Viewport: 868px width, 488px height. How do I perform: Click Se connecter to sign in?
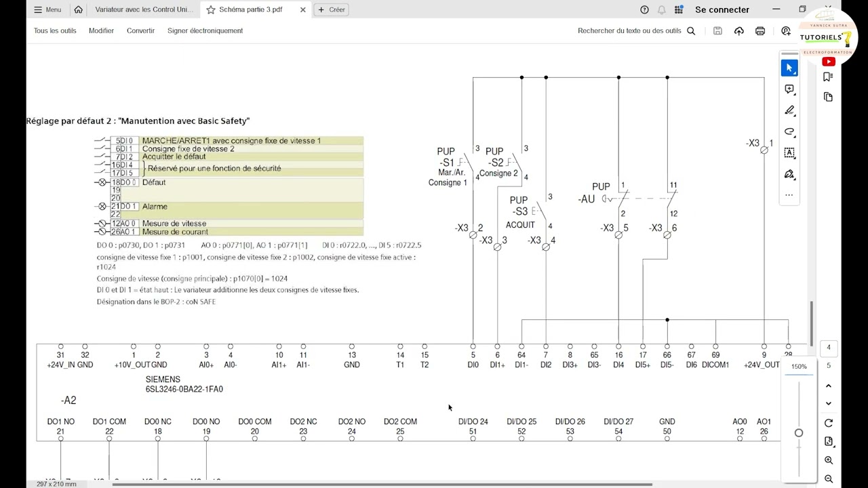pyautogui.click(x=722, y=9)
